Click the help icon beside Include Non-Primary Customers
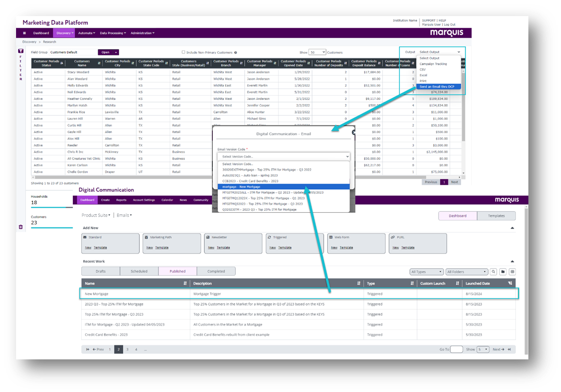This screenshot has width=561, height=392. pyautogui.click(x=235, y=53)
